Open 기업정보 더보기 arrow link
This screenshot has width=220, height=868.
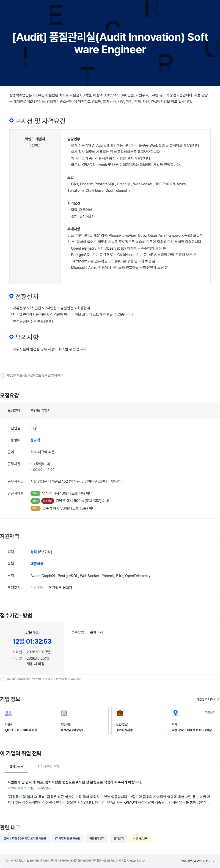218,699
